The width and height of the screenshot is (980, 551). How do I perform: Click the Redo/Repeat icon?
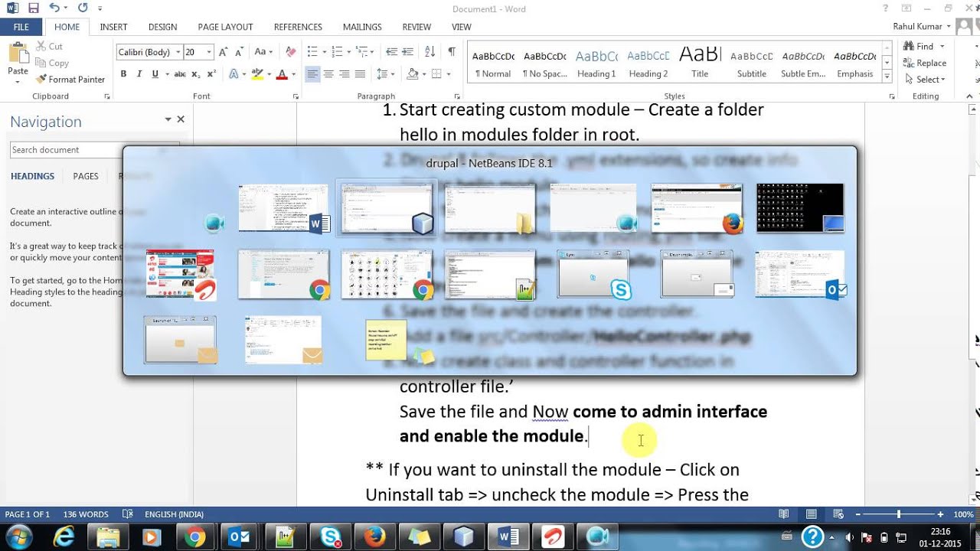[82, 8]
